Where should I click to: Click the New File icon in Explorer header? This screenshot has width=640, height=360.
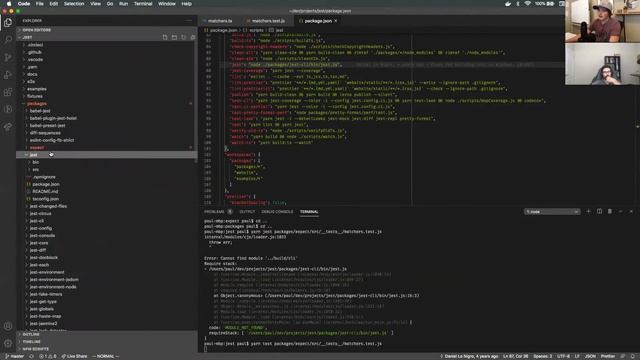[165, 37]
